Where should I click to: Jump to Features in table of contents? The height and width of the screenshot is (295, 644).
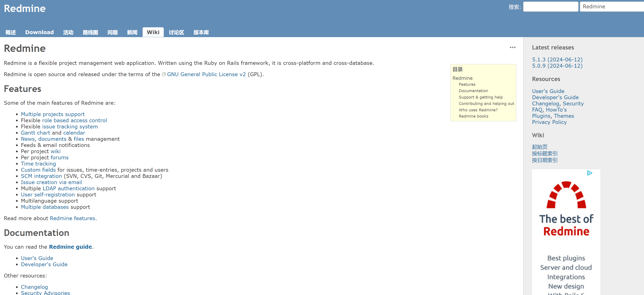[467, 84]
